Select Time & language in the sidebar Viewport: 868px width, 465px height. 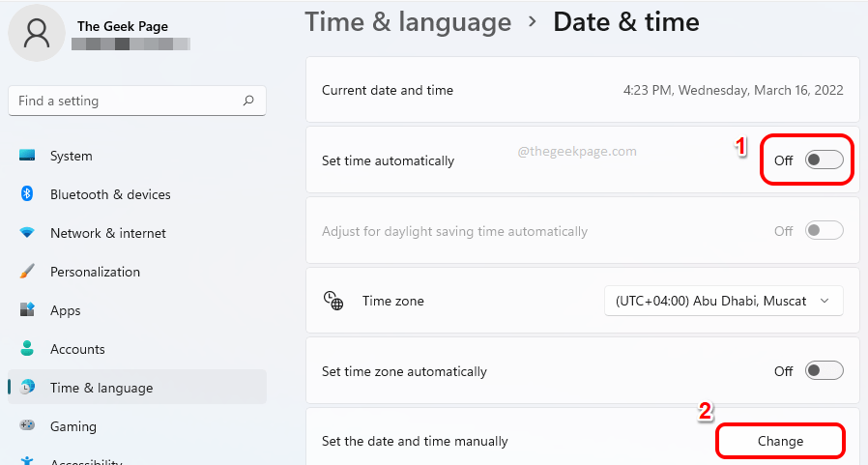[101, 388]
